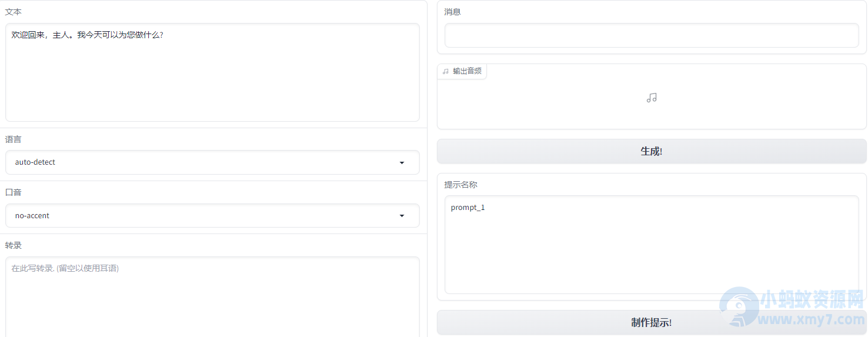Screen dimensions: 868x337
Task: Click the 口音 label
Action: point(14,192)
